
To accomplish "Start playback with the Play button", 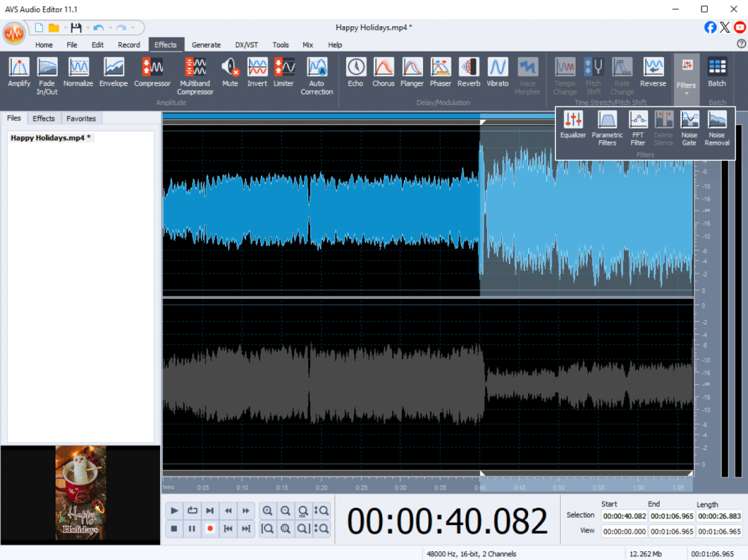I will [x=174, y=510].
